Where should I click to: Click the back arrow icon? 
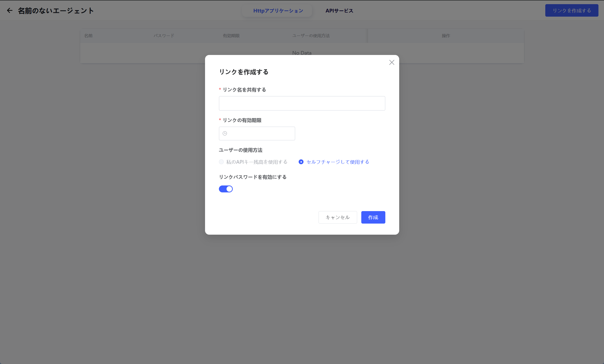[x=9, y=11]
